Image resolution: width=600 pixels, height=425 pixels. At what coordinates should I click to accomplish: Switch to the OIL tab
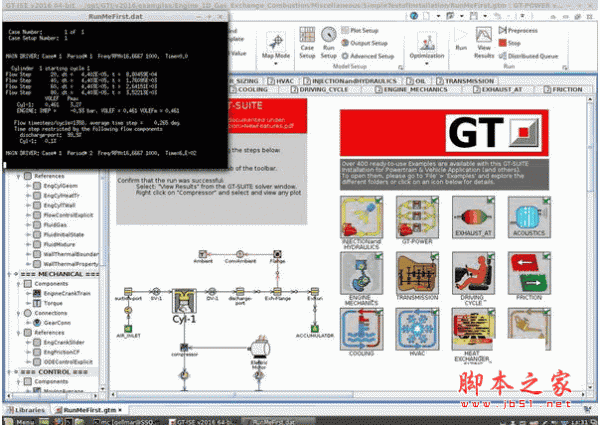pyautogui.click(x=416, y=81)
